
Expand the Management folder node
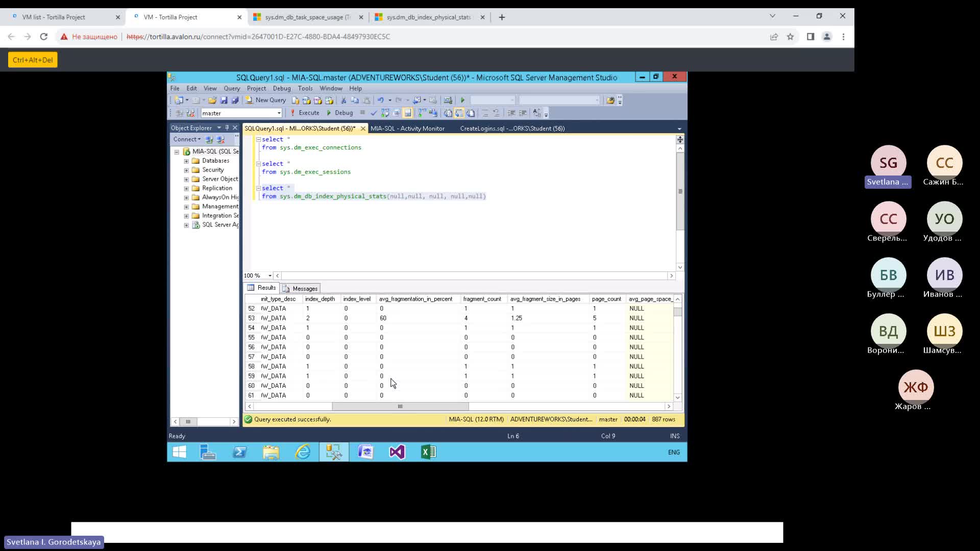click(186, 207)
